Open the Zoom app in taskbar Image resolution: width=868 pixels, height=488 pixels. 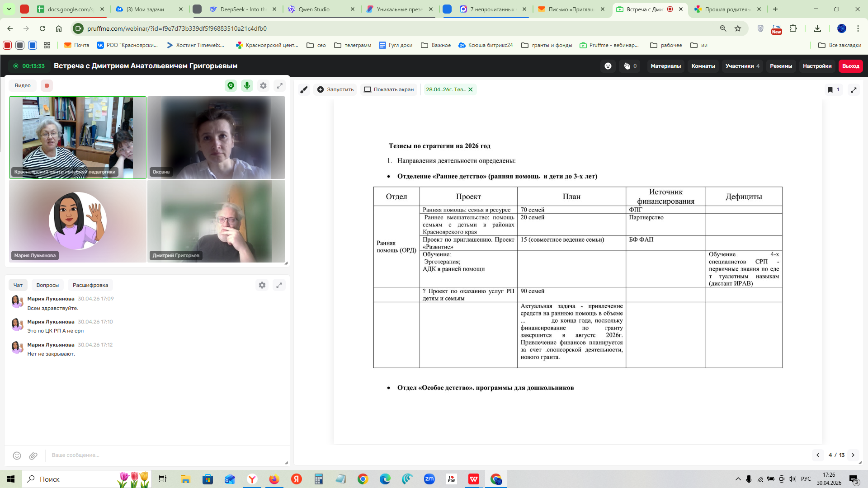point(429,479)
